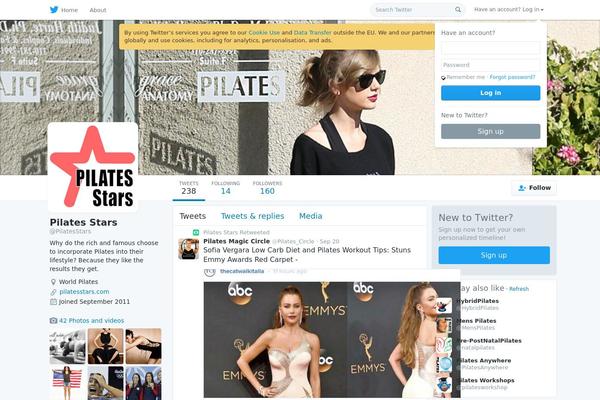Refresh the you may also like list
Image resolution: width=600 pixels, height=400 pixels.
[519, 289]
